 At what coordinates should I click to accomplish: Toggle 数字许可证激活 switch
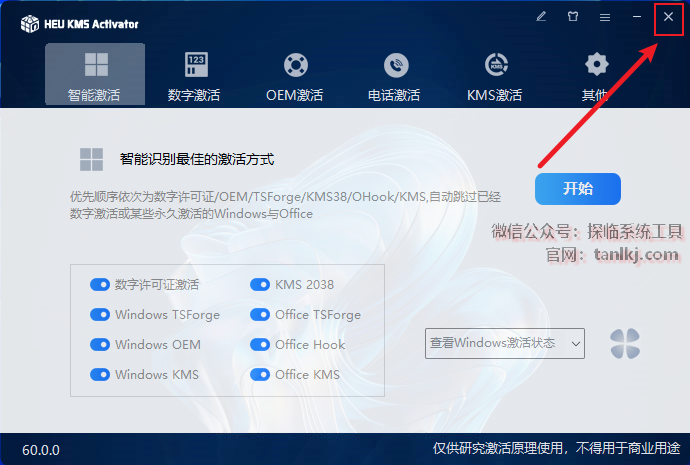[x=100, y=285]
